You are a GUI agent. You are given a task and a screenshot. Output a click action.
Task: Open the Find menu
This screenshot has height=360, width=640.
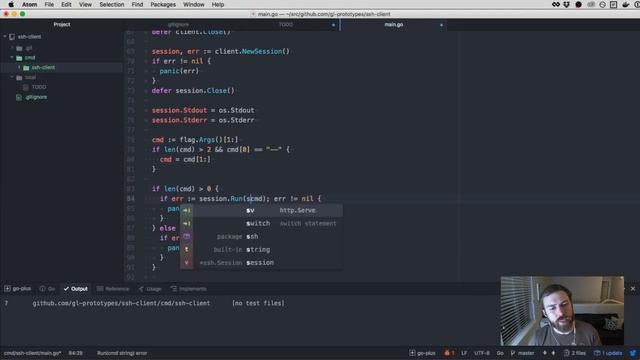[x=137, y=4]
